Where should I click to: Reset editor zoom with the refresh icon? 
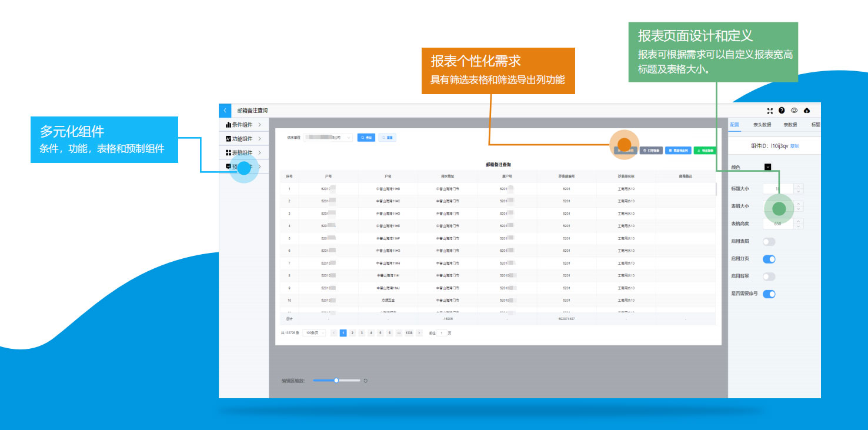(x=366, y=381)
